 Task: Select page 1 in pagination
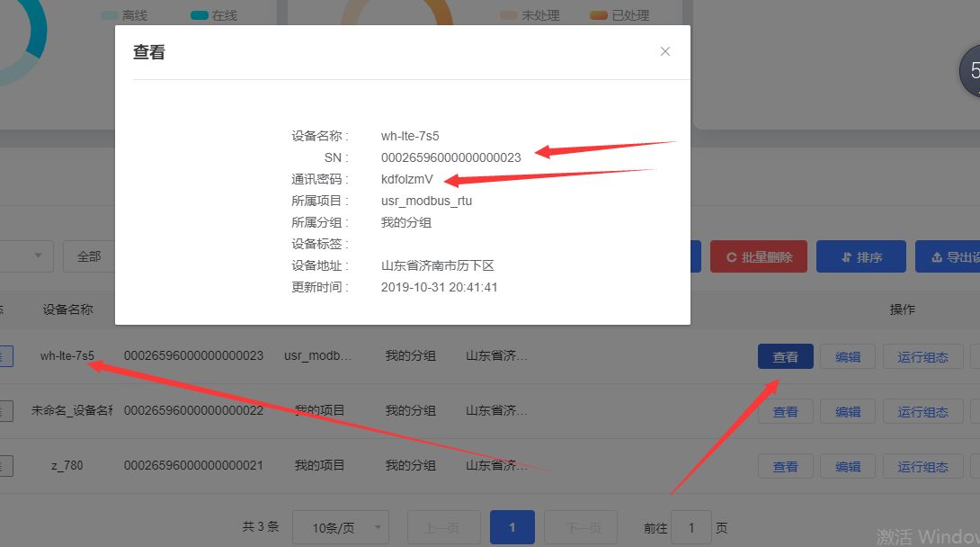[512, 528]
